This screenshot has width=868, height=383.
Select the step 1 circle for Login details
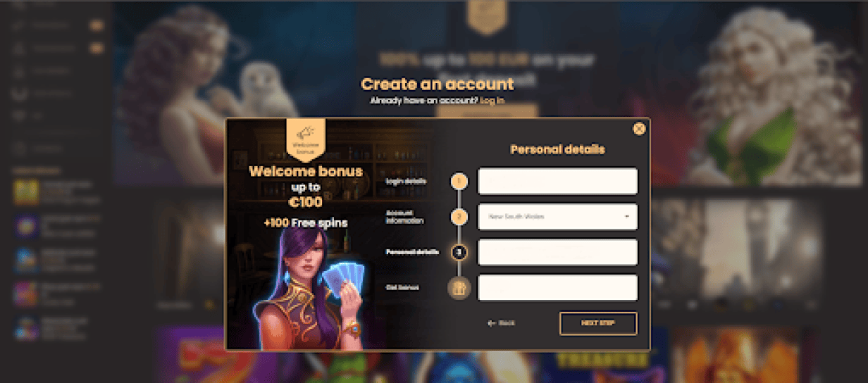pos(459,182)
